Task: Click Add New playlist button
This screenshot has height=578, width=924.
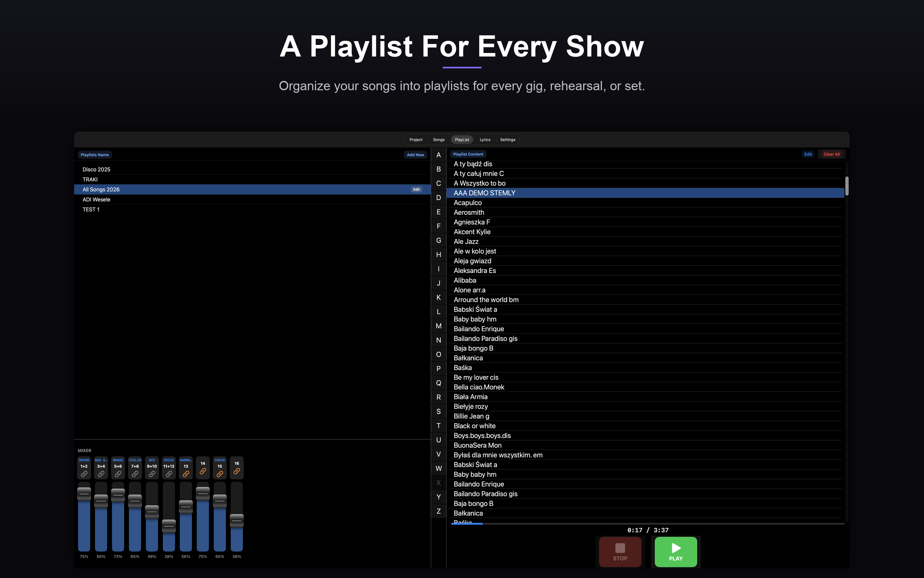Action: tap(415, 155)
